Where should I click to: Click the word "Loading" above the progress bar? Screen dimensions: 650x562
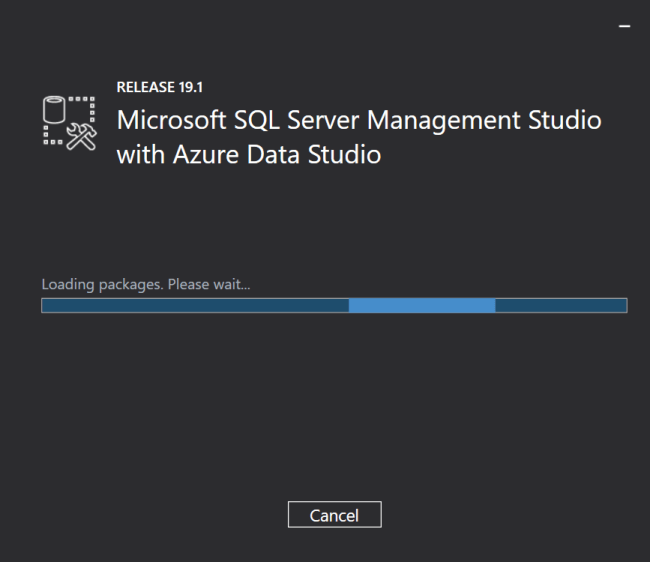pyautogui.click(x=69, y=284)
